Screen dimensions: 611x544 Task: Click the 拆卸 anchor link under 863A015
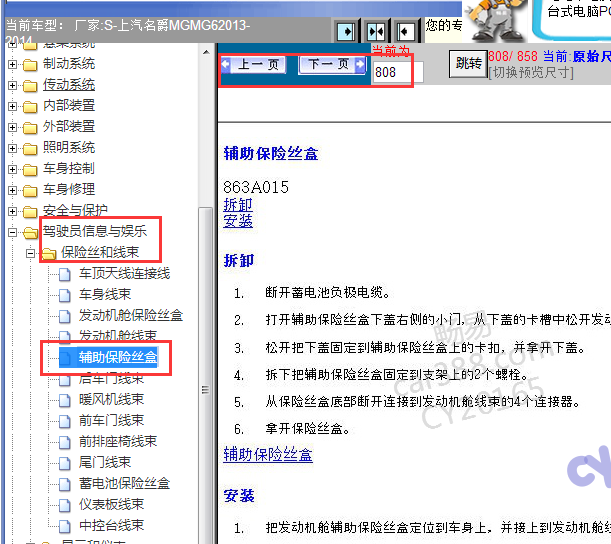[238, 205]
